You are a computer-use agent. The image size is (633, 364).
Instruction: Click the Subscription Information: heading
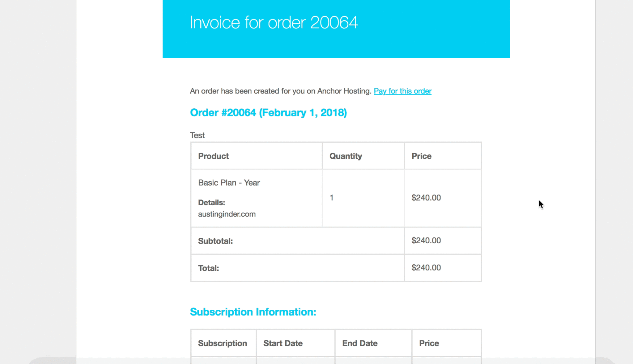tap(253, 312)
